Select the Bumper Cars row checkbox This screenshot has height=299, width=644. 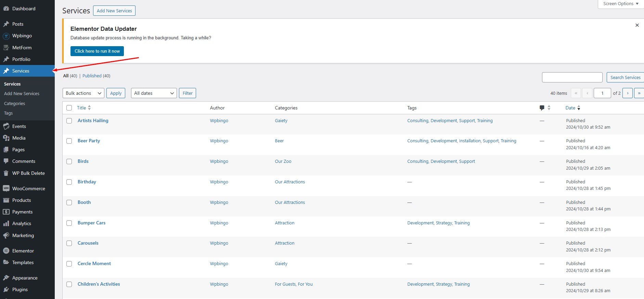[69, 223]
